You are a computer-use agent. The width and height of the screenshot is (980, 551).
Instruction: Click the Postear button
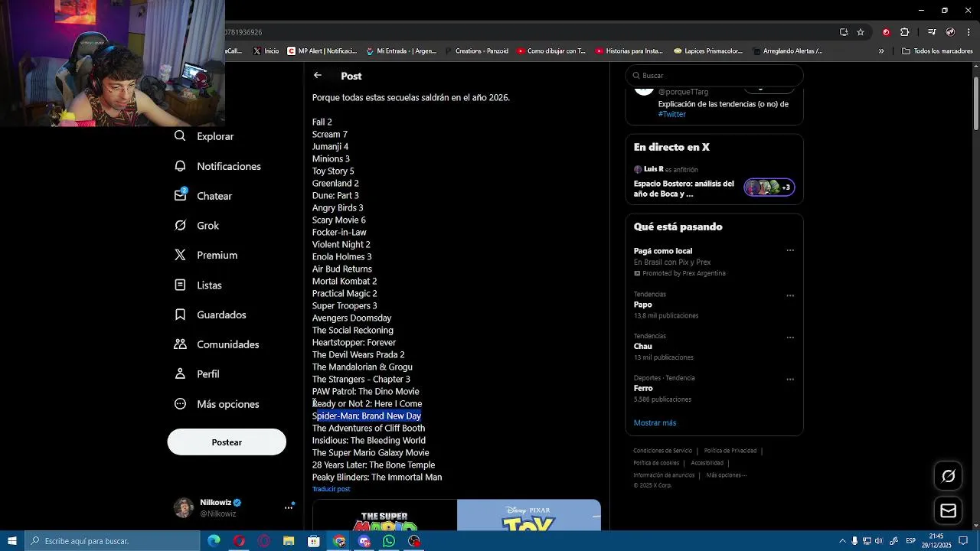tap(227, 442)
